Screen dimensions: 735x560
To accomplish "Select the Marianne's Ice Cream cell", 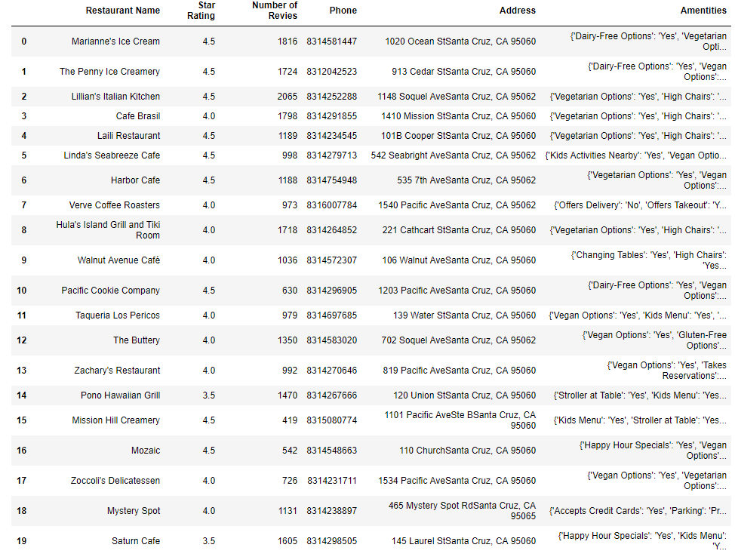I will click(115, 42).
